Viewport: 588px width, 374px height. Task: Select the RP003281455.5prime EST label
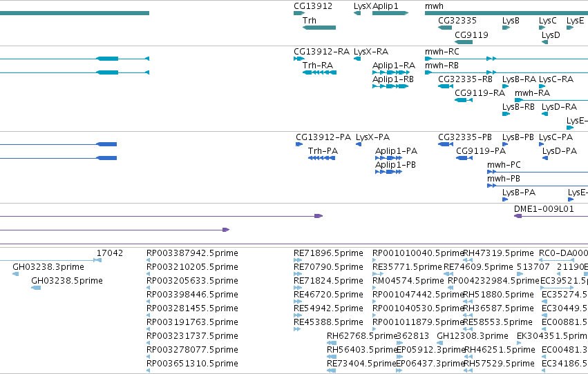[x=192, y=309]
